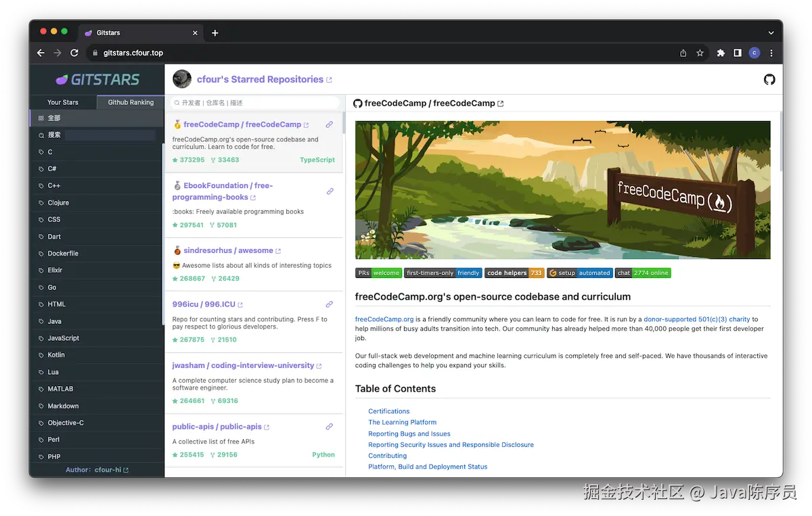
Task: Switch to the Your Stars tab
Action: point(63,102)
